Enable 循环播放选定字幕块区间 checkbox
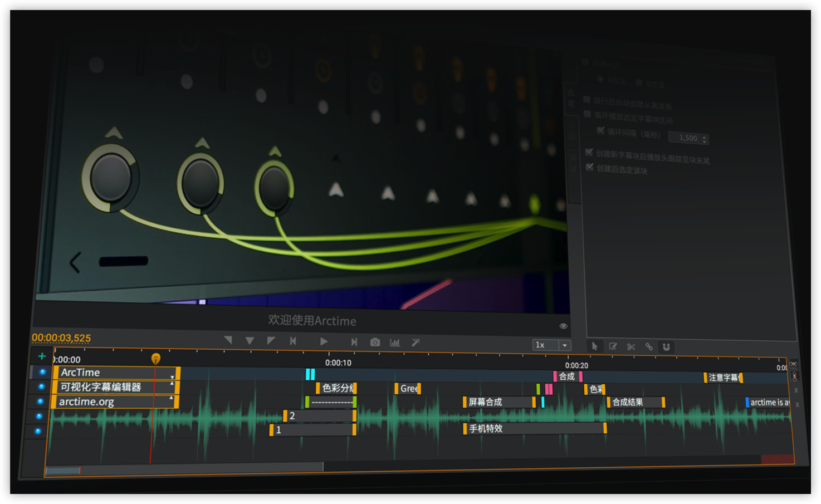 (x=587, y=114)
